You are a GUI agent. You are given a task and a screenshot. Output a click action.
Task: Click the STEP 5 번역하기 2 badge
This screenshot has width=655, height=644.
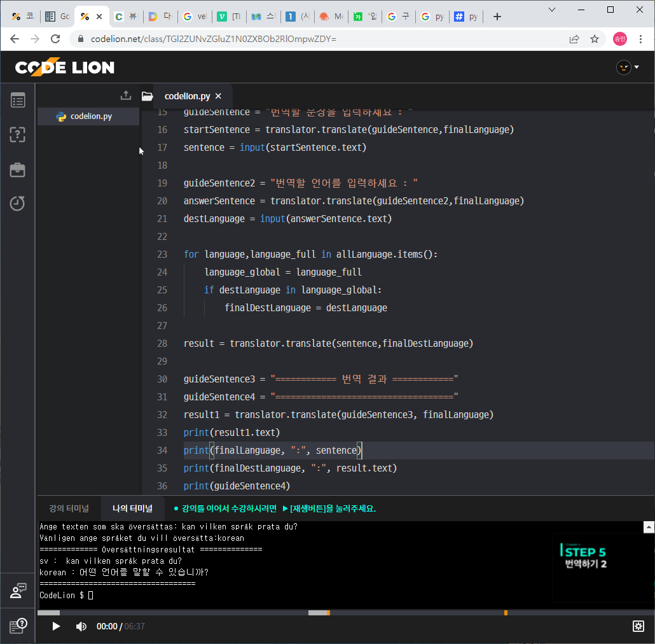[583, 557]
